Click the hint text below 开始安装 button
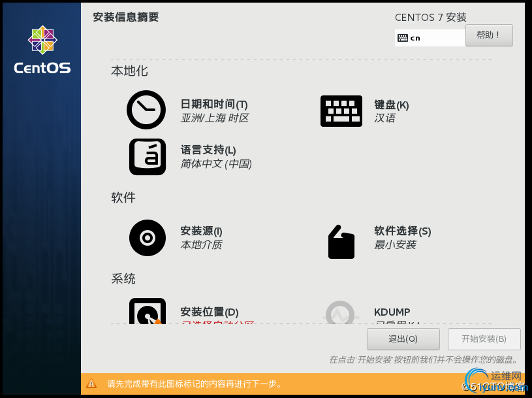532x398 pixels. pos(424,359)
